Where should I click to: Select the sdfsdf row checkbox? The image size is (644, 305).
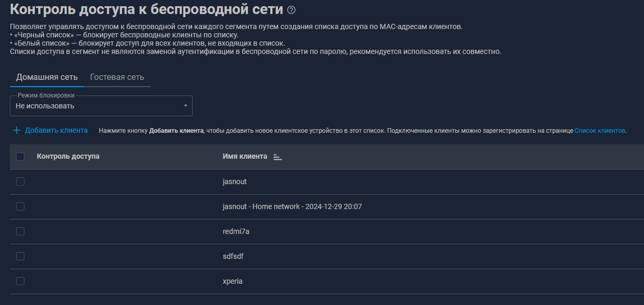click(20, 256)
